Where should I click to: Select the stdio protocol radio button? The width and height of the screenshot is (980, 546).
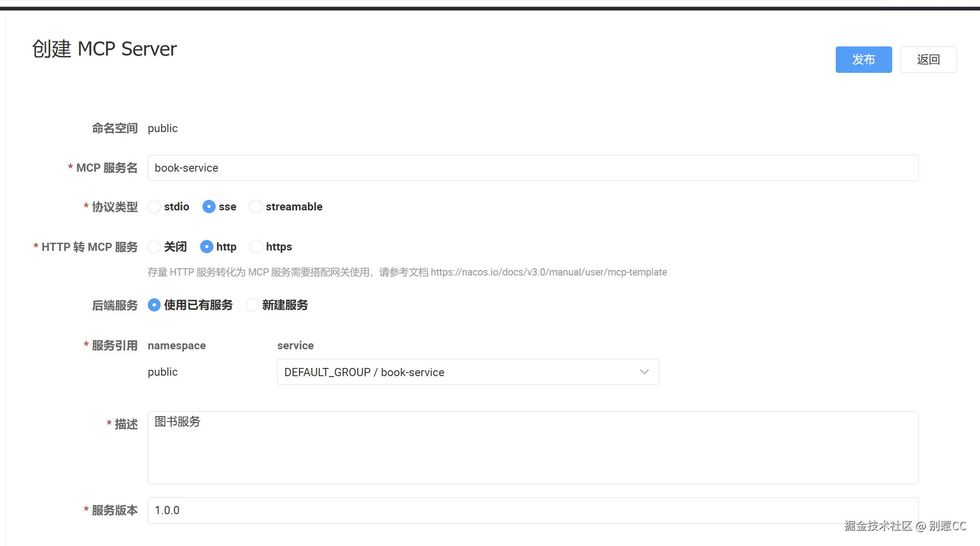(x=155, y=207)
